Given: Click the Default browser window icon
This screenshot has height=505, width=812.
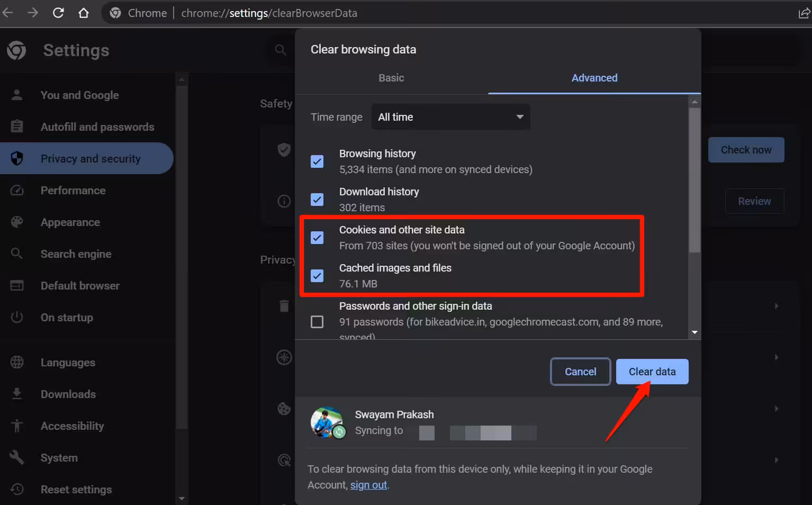Looking at the screenshot, I should click(x=17, y=285).
